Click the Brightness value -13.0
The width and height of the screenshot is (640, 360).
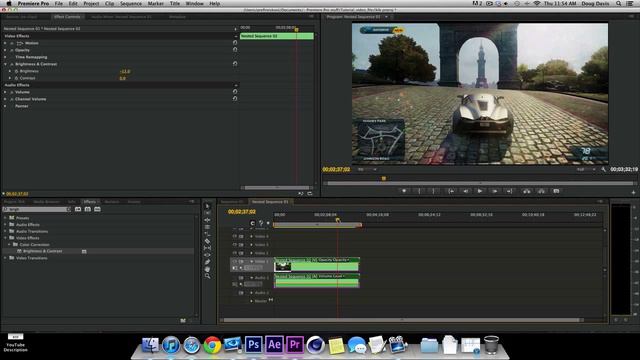pyautogui.click(x=125, y=71)
